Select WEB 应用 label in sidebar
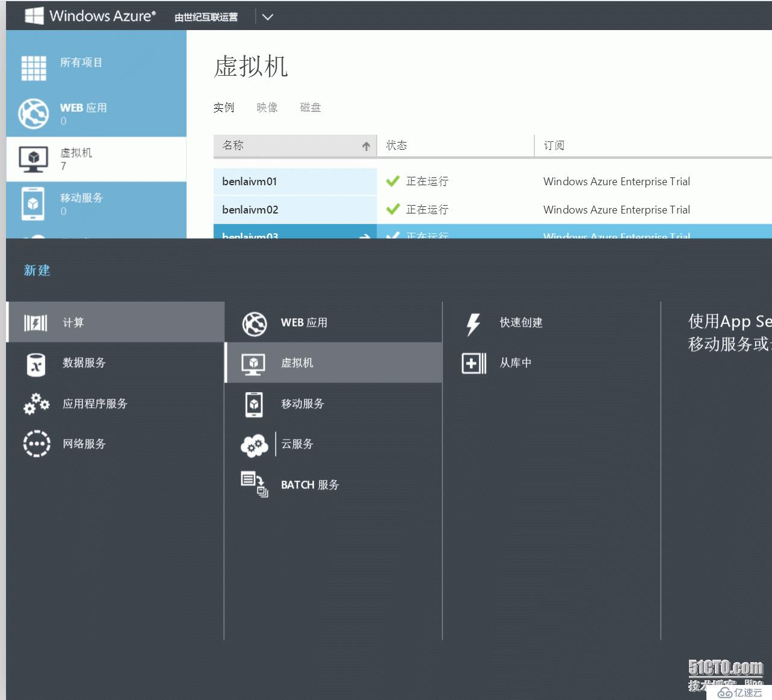 click(x=83, y=108)
